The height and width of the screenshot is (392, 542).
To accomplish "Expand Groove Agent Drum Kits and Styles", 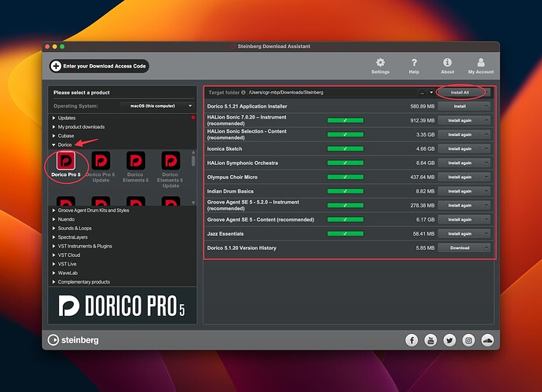I will (54, 211).
